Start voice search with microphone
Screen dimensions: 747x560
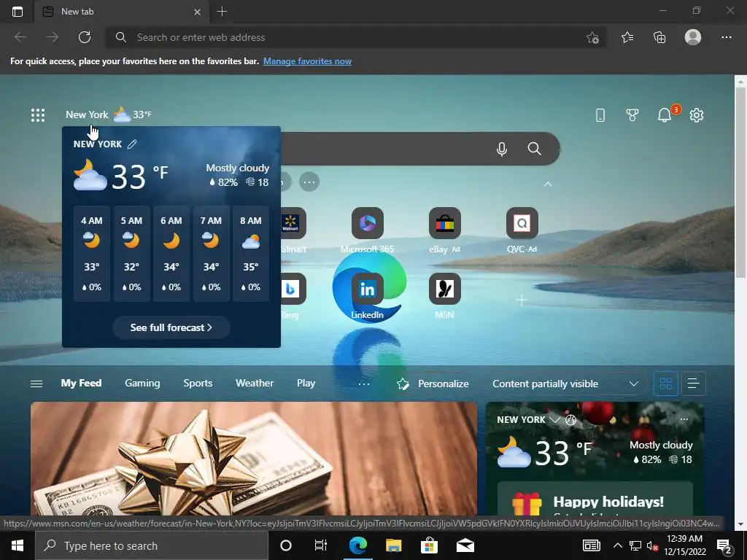click(501, 149)
